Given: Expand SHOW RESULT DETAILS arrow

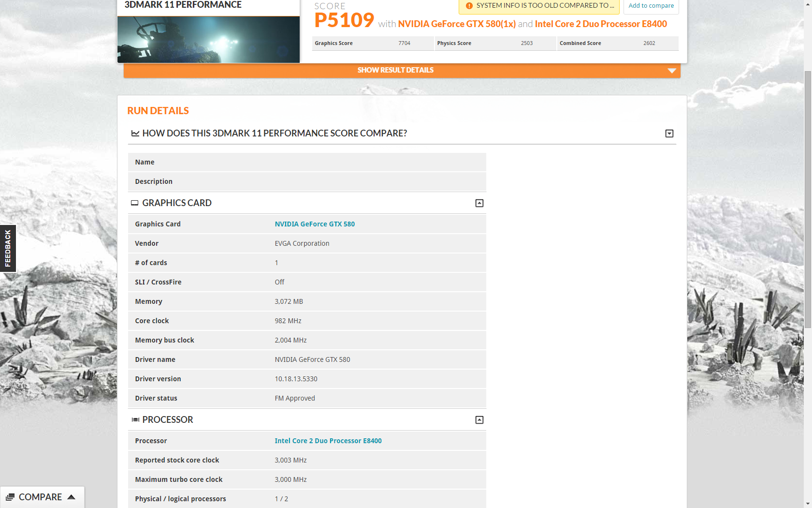Looking at the screenshot, I should [672, 71].
